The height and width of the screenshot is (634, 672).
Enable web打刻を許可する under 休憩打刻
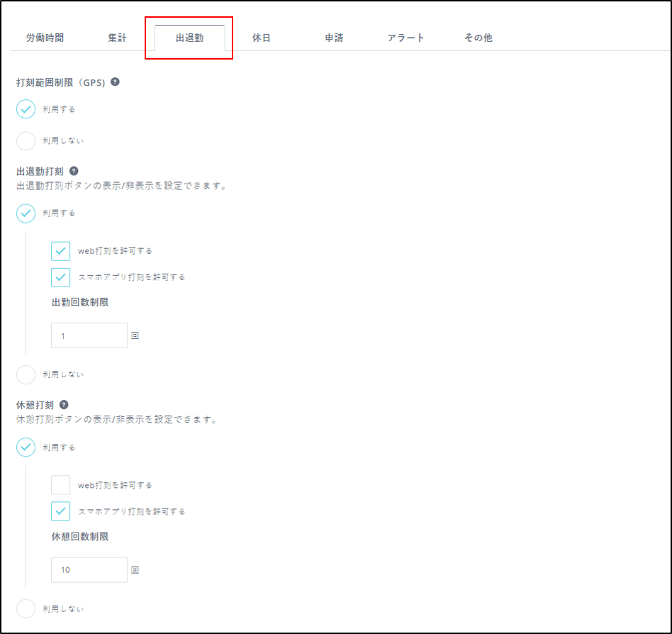click(60, 484)
